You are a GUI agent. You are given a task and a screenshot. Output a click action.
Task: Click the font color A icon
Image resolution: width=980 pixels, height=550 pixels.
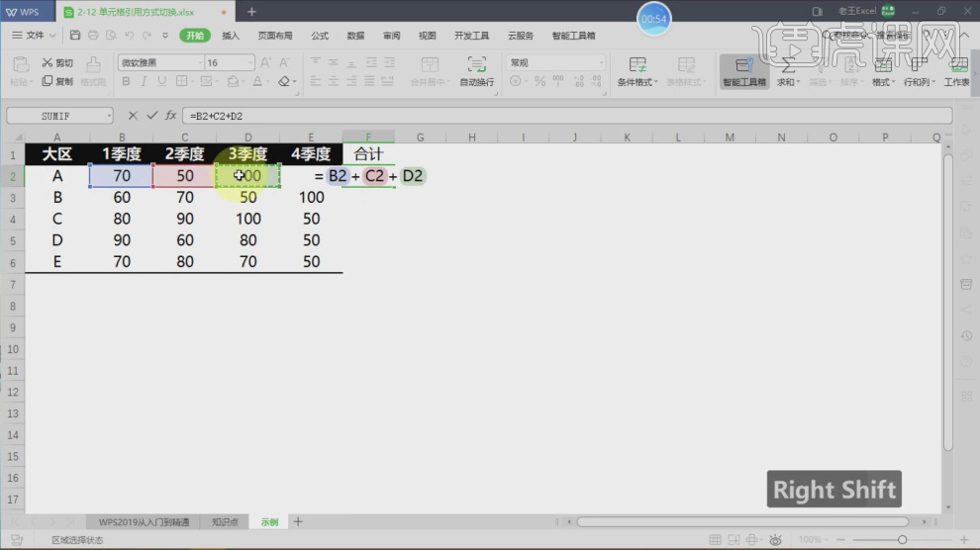tap(257, 81)
